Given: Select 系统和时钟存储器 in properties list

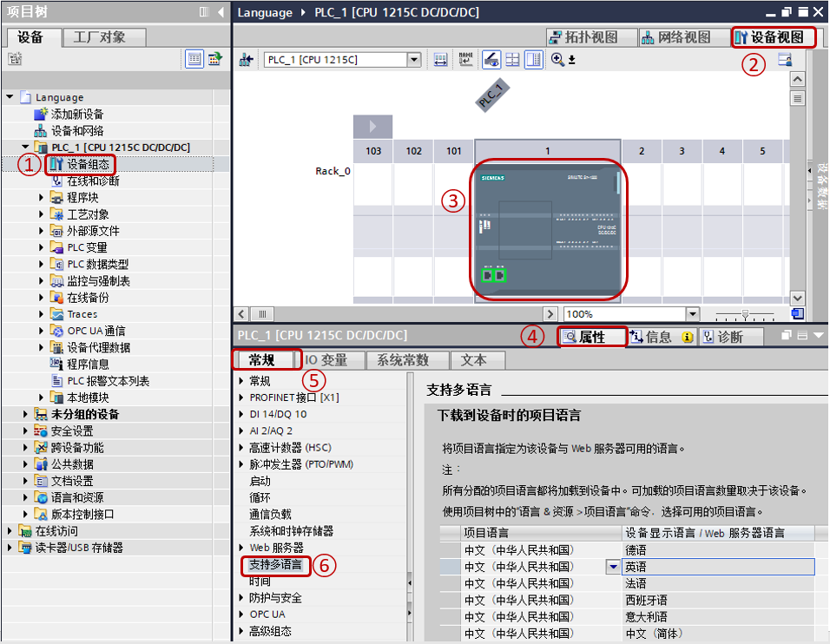Looking at the screenshot, I should (x=291, y=531).
